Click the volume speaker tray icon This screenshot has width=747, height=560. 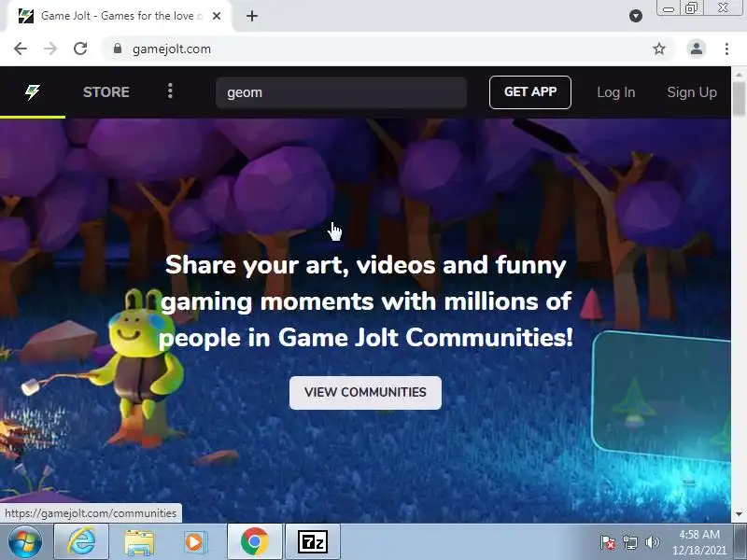coord(652,542)
